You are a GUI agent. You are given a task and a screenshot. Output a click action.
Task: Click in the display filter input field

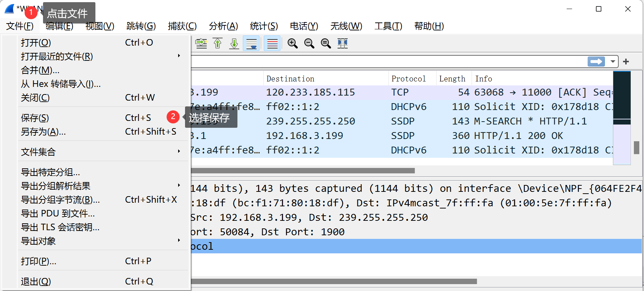(388, 62)
